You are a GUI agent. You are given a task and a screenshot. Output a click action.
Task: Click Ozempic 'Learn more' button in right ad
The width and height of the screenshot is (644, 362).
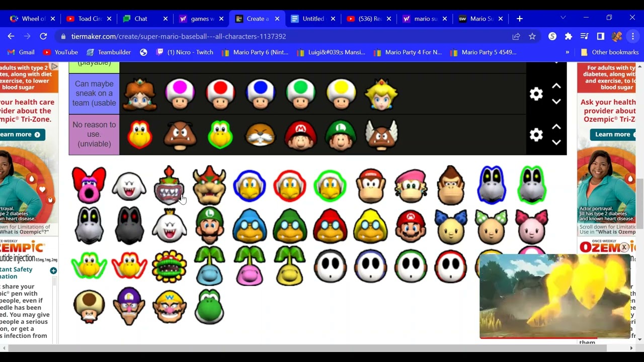click(x=612, y=134)
